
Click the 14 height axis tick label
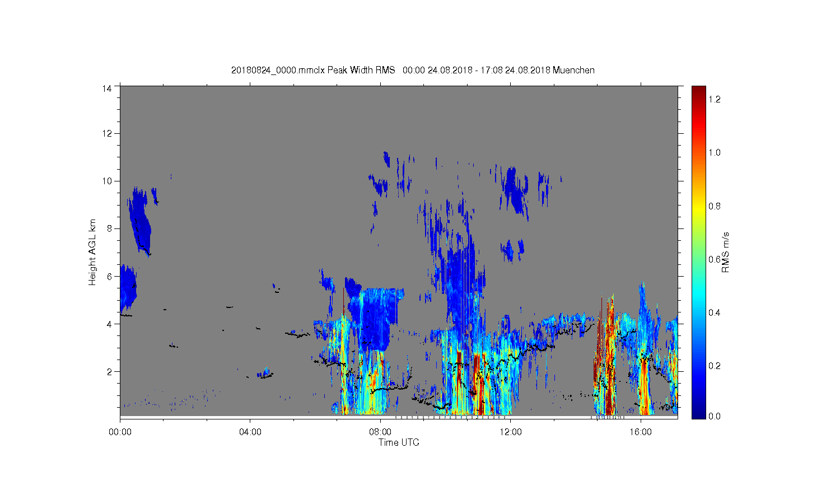[x=106, y=88]
